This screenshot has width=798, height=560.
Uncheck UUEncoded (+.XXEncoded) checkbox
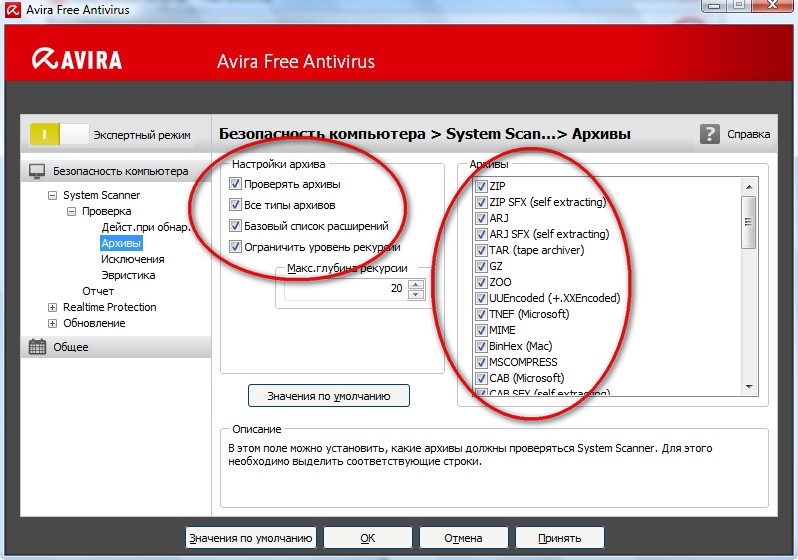pos(480,298)
